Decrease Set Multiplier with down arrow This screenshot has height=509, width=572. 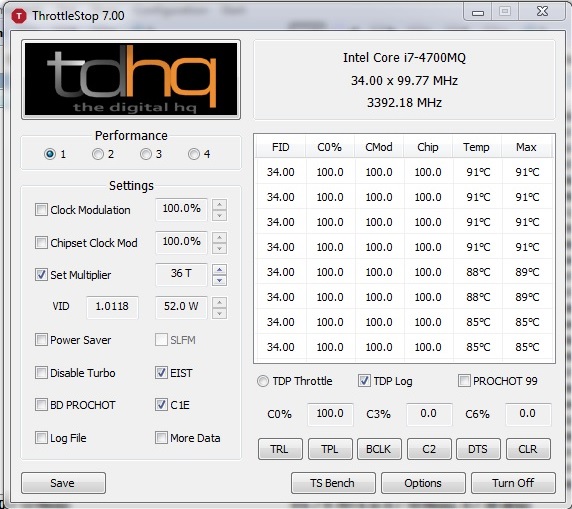219,281
